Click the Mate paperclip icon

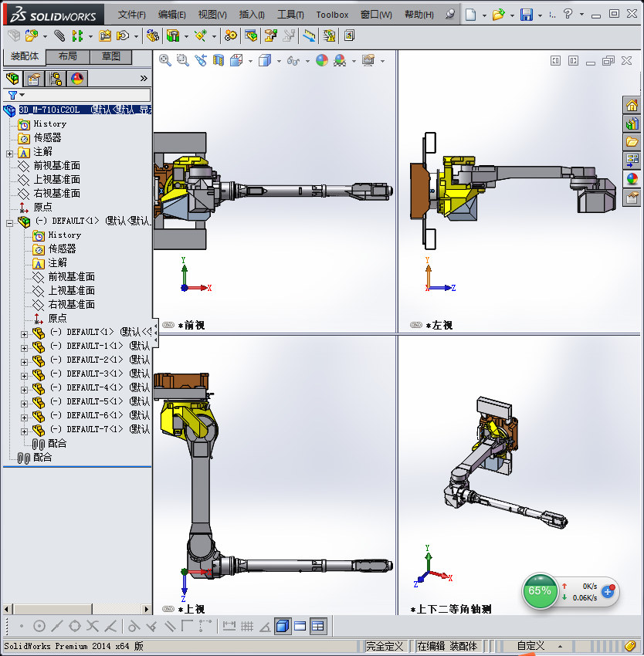tap(59, 36)
